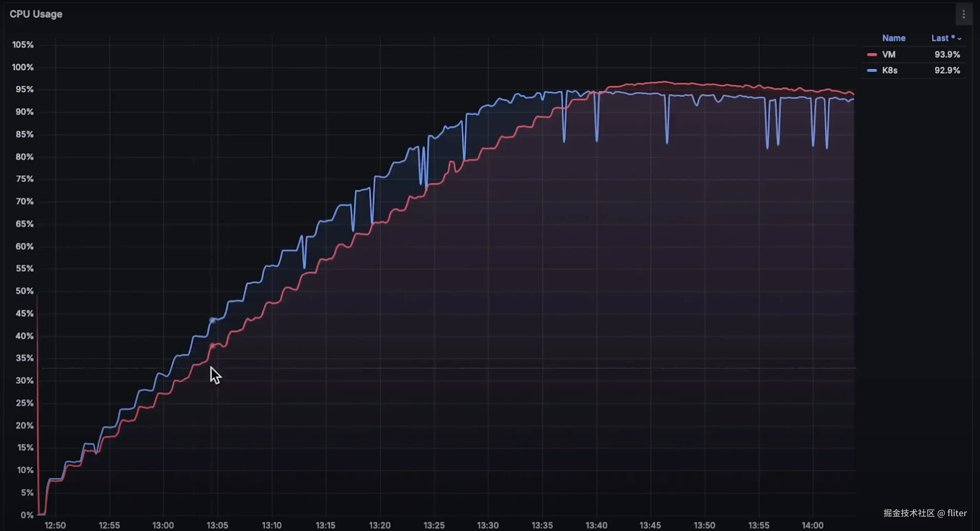Image resolution: width=980 pixels, height=531 pixels.
Task: Toggle VM series visibility via legend label
Action: pyautogui.click(x=889, y=54)
